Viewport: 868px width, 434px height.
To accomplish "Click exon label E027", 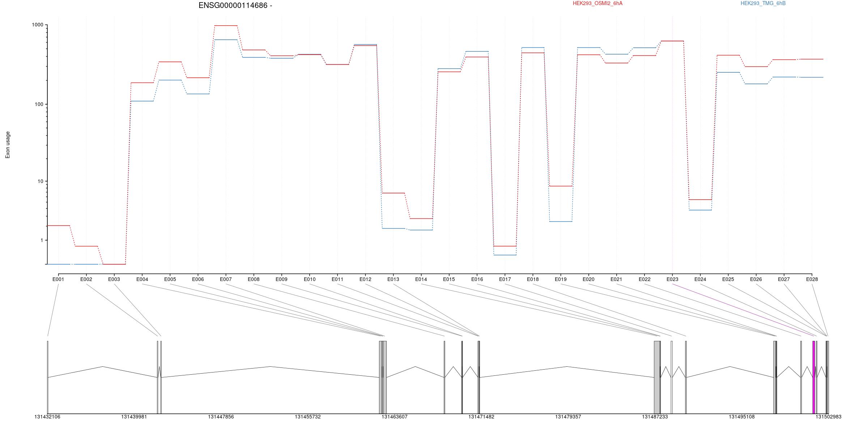I will pos(784,279).
